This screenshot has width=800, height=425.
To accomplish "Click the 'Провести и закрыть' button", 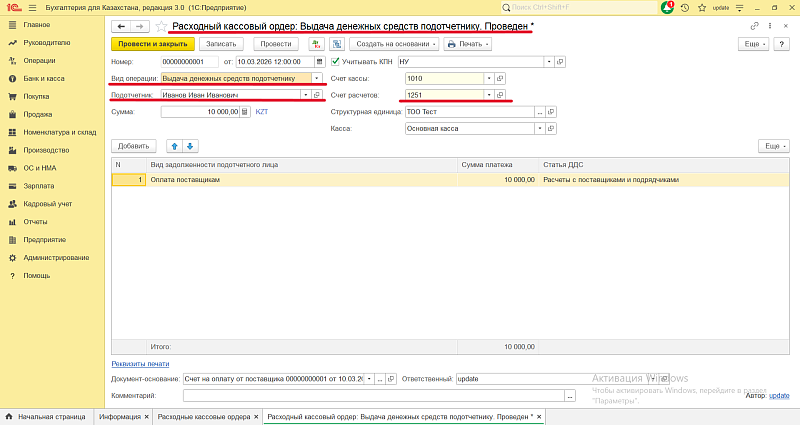I will 152,44.
